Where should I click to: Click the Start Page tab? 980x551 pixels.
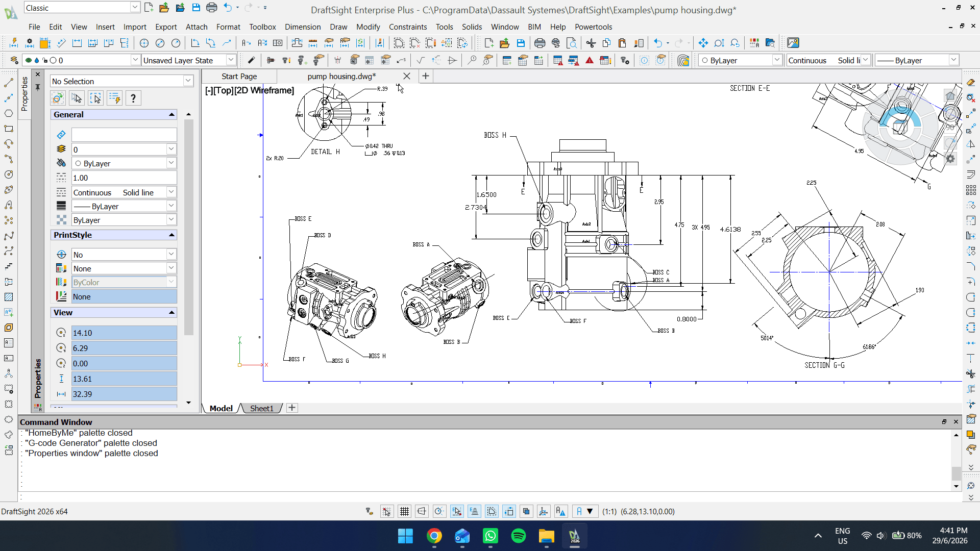pyautogui.click(x=239, y=77)
